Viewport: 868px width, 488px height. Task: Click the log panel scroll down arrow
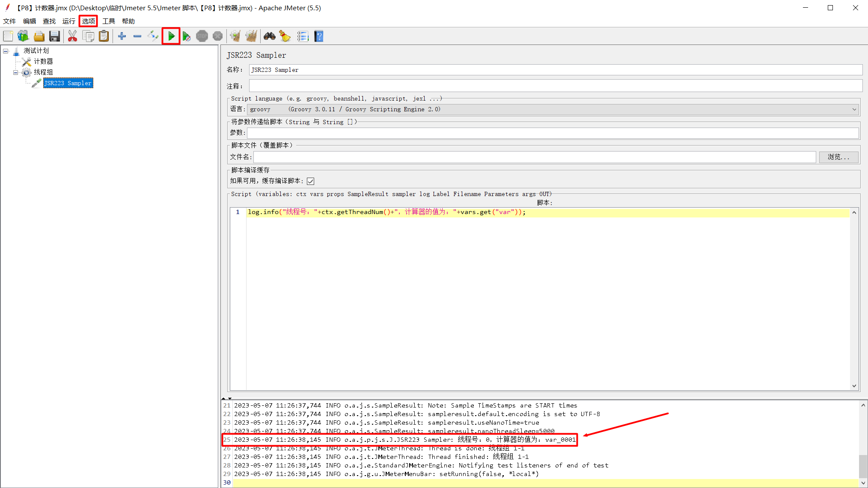tap(863, 483)
